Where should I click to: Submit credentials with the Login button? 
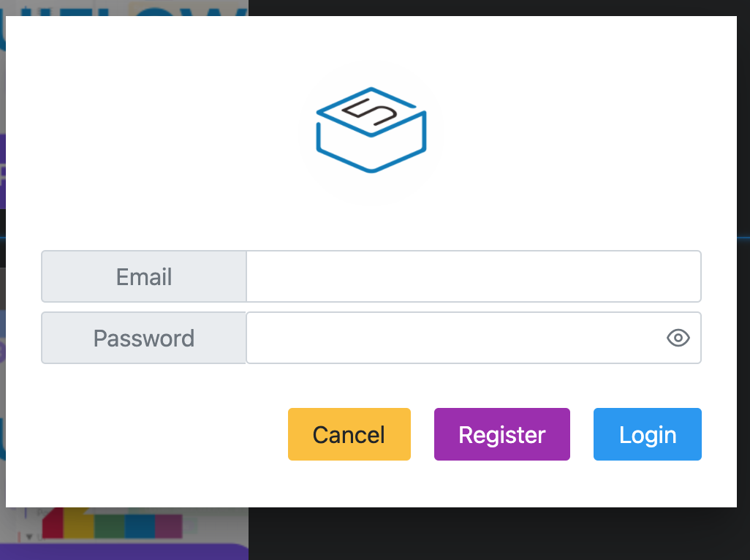(x=647, y=434)
